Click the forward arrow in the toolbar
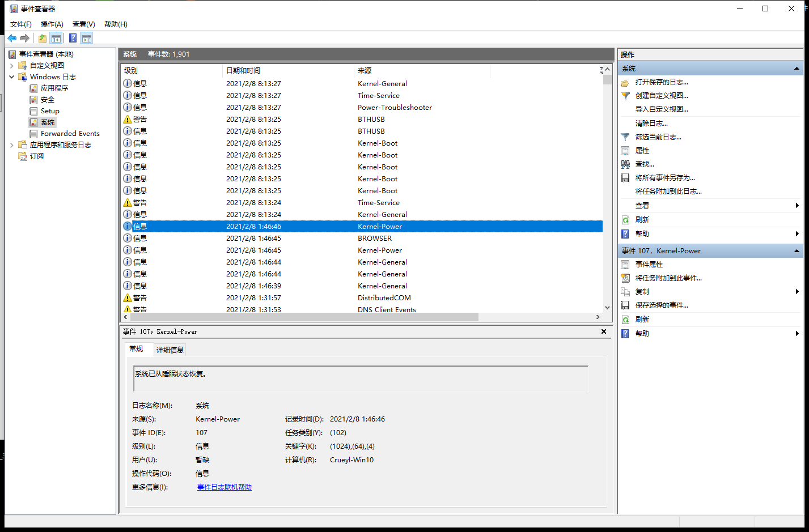This screenshot has height=532, width=809. [25, 38]
